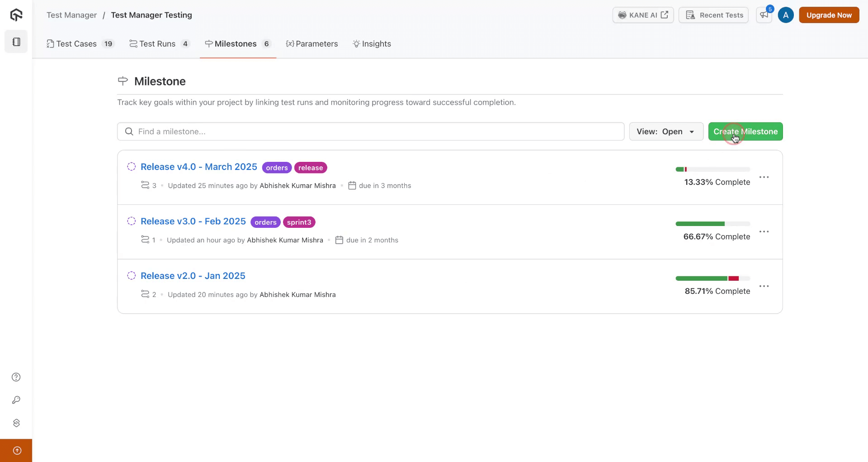Switch to the Test Runs tab

pos(159,44)
